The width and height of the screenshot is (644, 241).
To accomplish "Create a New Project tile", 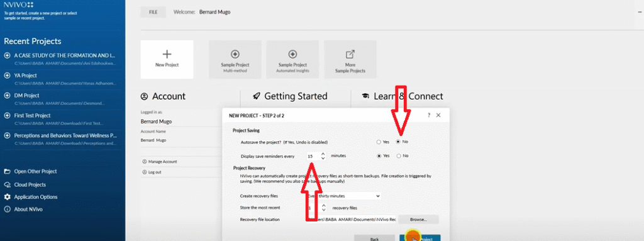I will 167,59.
